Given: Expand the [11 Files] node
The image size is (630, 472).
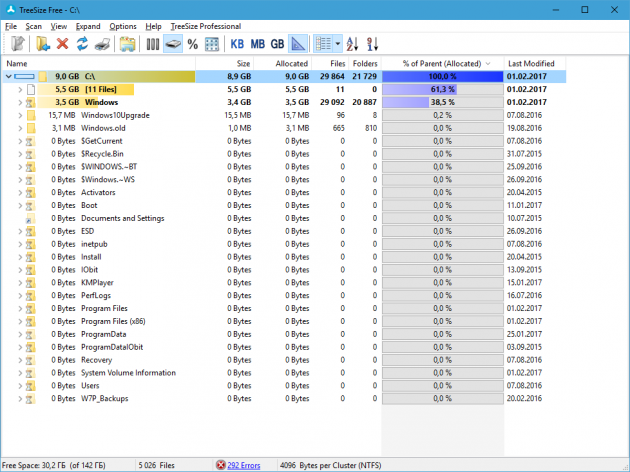Looking at the screenshot, I should pyautogui.click(x=20, y=90).
